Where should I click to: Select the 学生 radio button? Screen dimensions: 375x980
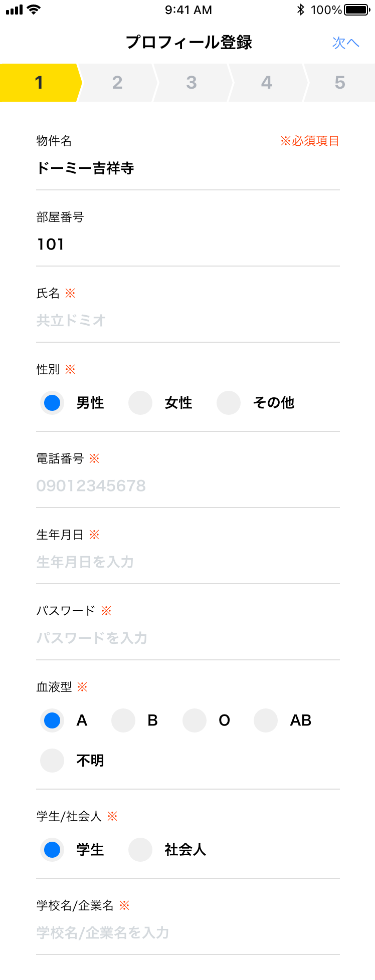pos(52,850)
